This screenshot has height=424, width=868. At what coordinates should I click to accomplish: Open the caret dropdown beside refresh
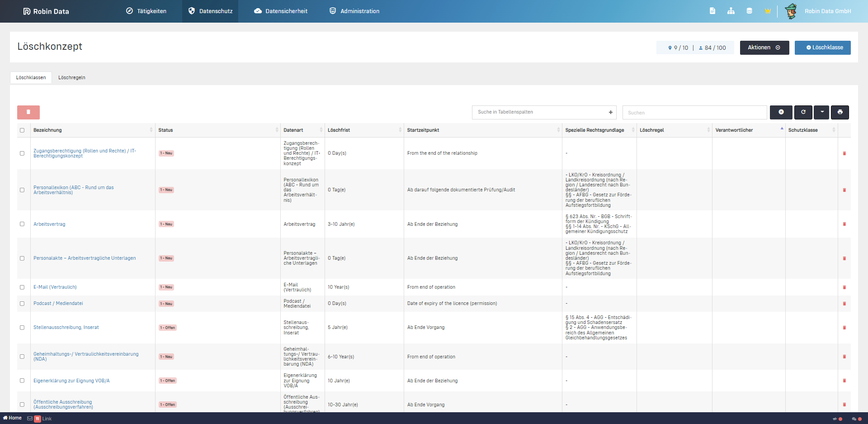pos(821,112)
